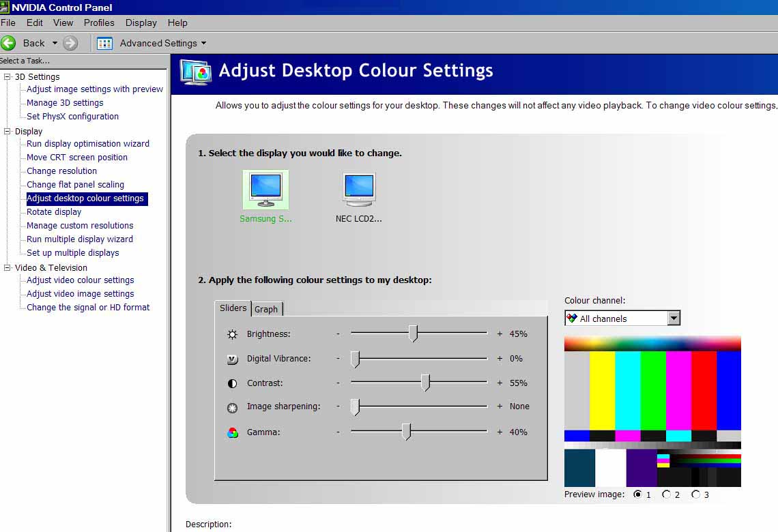Viewport: 778px width, 532px height.
Task: Select preview image 2 radio button
Action: tap(667, 494)
